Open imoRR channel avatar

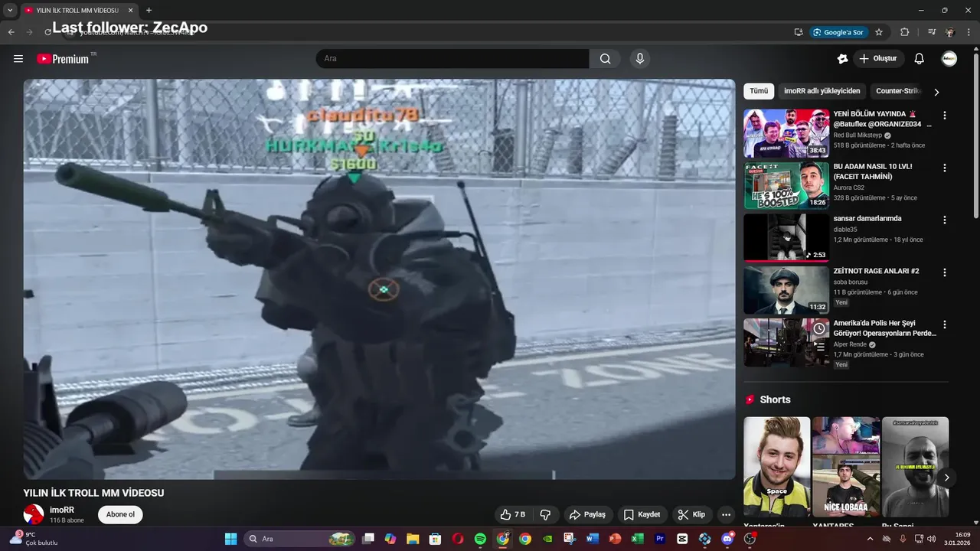click(x=34, y=514)
